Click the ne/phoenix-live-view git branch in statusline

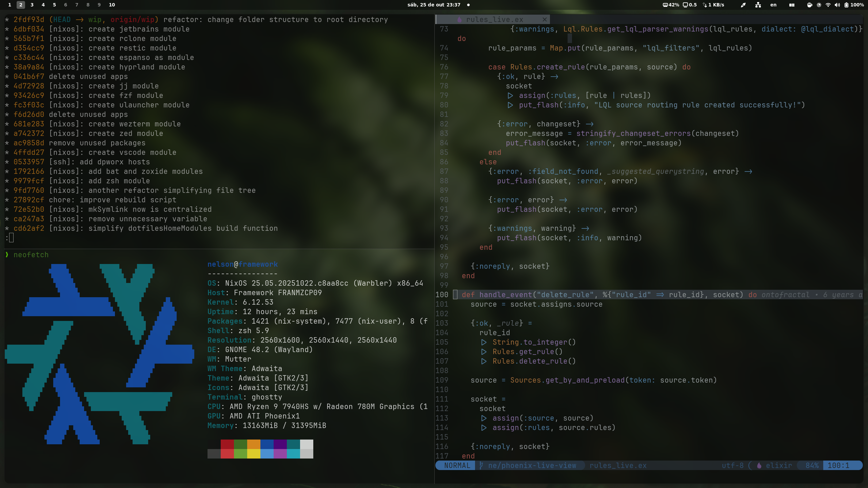tap(532, 466)
